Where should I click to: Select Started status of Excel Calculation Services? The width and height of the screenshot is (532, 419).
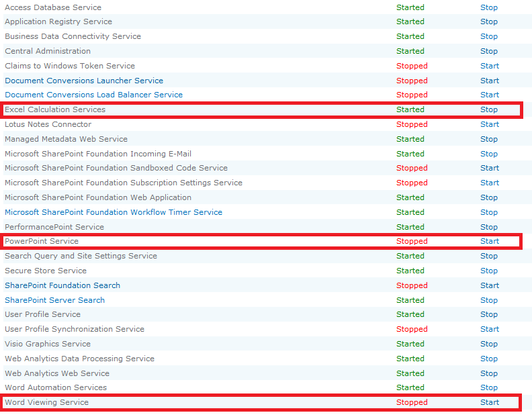pos(410,109)
